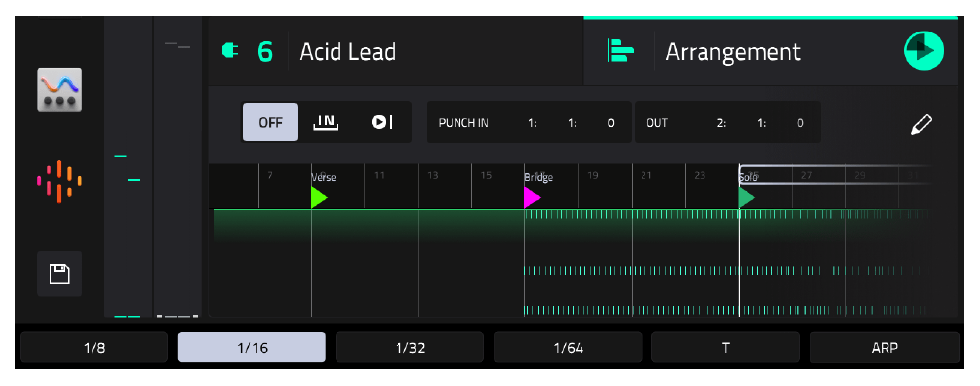
Task: Edit the PUNCH IN bar value
Action: [533, 123]
